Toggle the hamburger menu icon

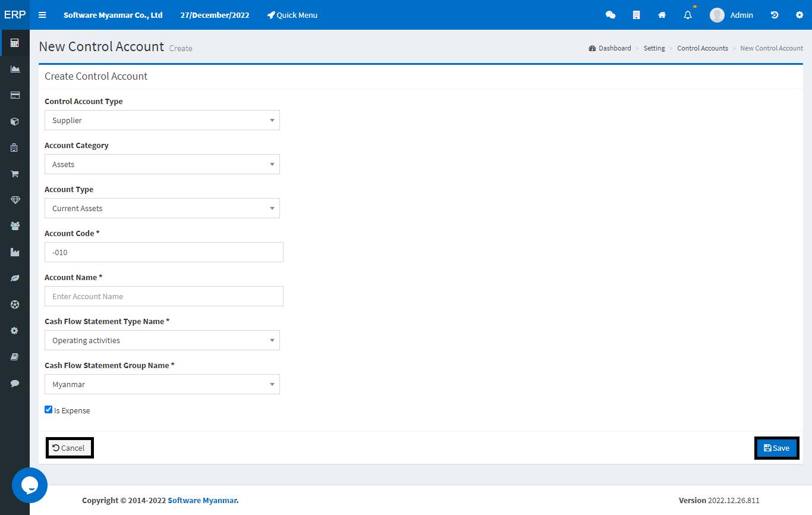coord(42,15)
